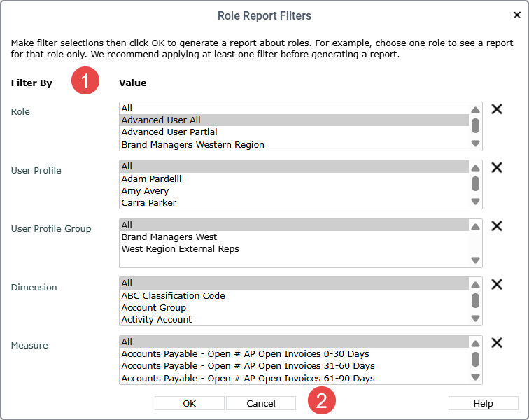529x420 pixels.
Task: Click up arrow of User Profile Group scrollbar
Action: 475,227
